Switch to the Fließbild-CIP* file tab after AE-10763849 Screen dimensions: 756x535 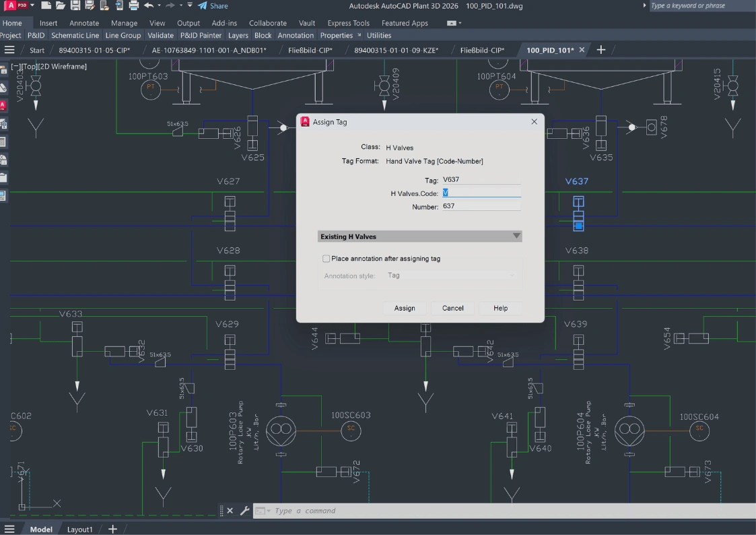(310, 50)
